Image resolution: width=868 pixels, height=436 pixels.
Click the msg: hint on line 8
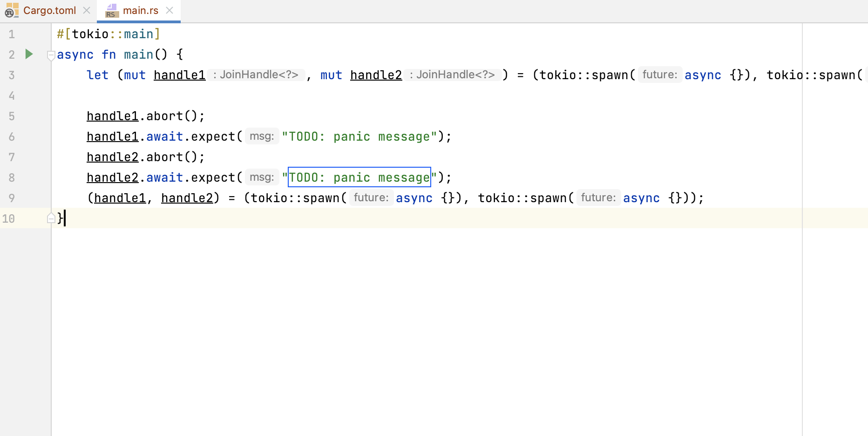pos(262,177)
